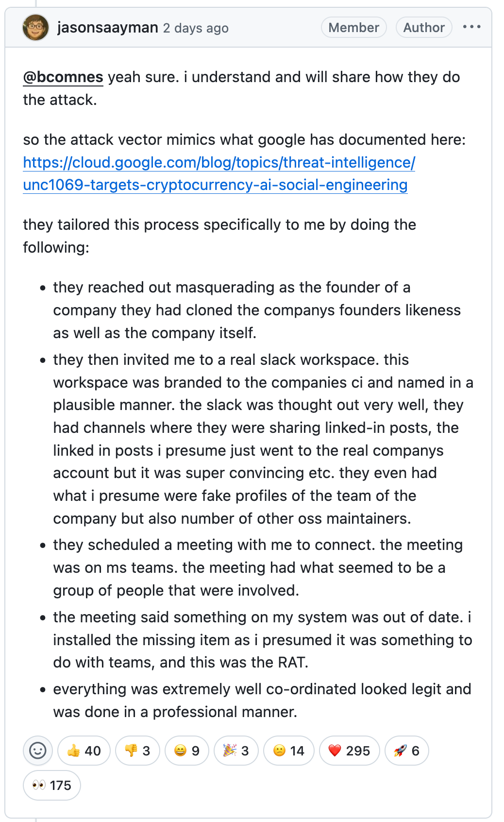Screen dimensions: 504x822
Task: Click the rocket reaction with 6
Action: pyautogui.click(x=406, y=751)
